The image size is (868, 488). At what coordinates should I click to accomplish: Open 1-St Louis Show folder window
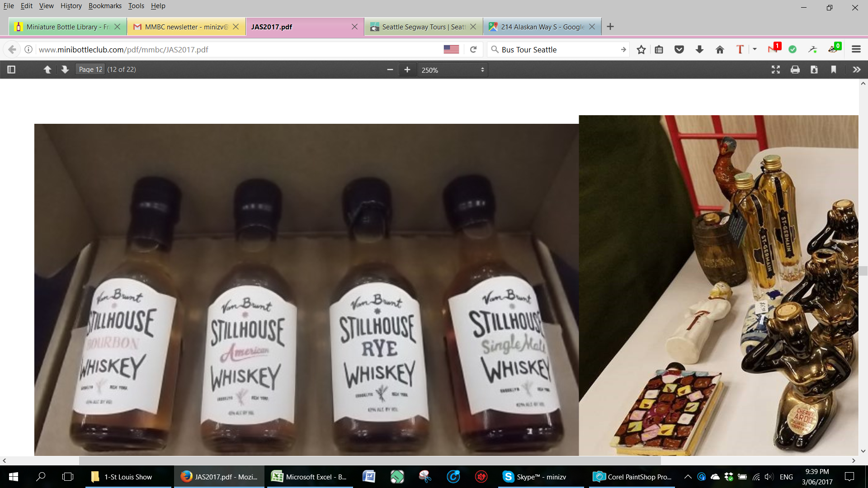(x=128, y=477)
